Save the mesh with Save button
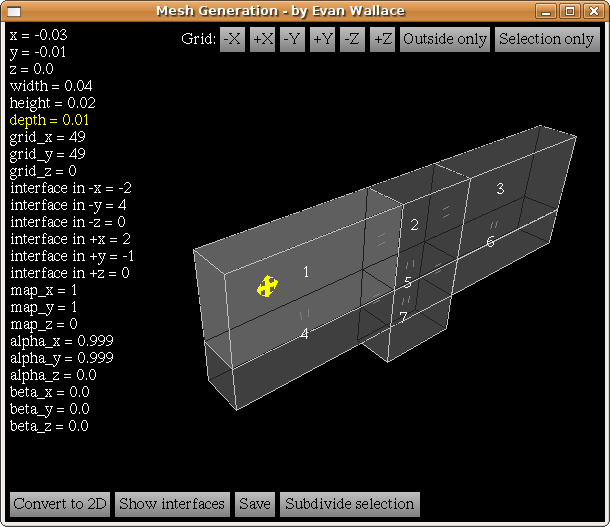This screenshot has height=527, width=610. point(255,504)
